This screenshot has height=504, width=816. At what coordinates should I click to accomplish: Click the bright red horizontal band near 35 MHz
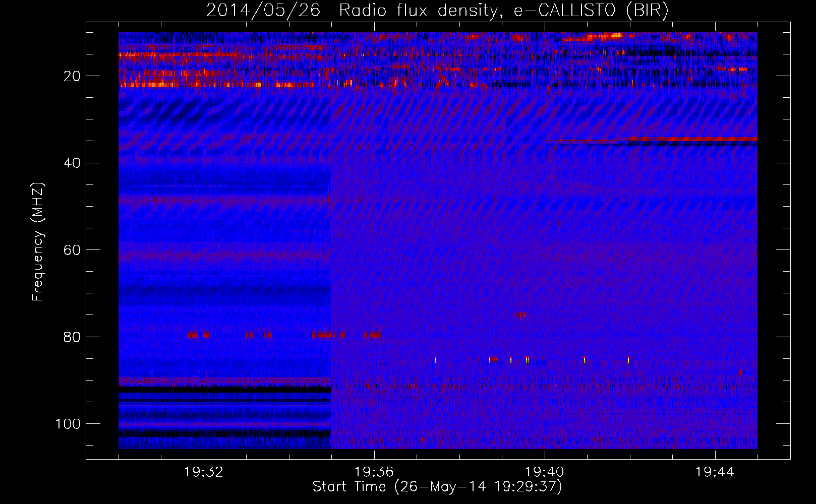[x=692, y=139]
